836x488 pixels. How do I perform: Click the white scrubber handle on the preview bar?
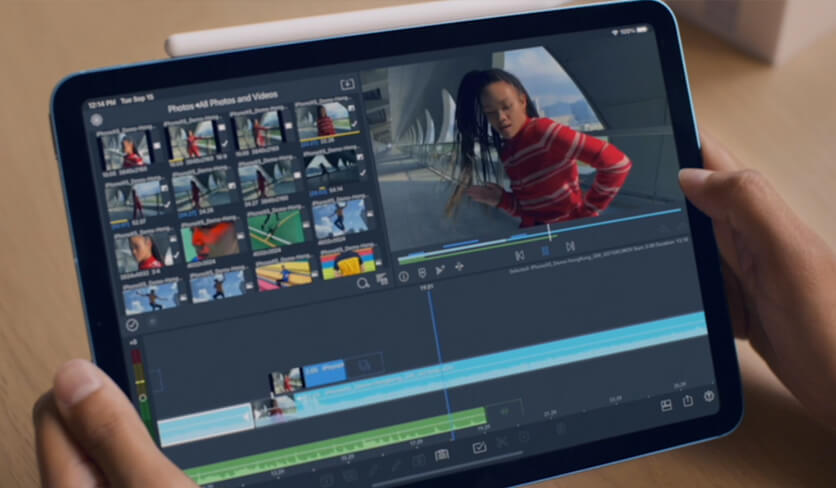click(x=549, y=232)
